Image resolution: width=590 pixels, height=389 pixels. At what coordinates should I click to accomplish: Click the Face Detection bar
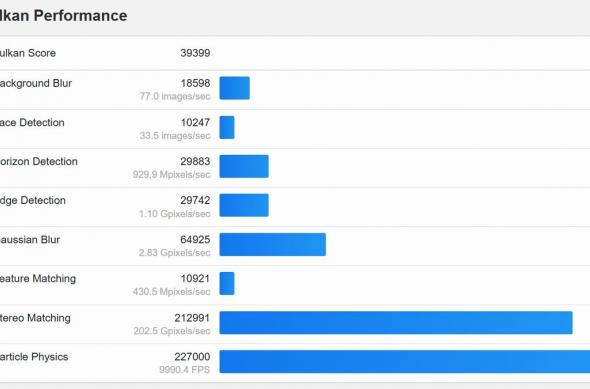point(227,127)
